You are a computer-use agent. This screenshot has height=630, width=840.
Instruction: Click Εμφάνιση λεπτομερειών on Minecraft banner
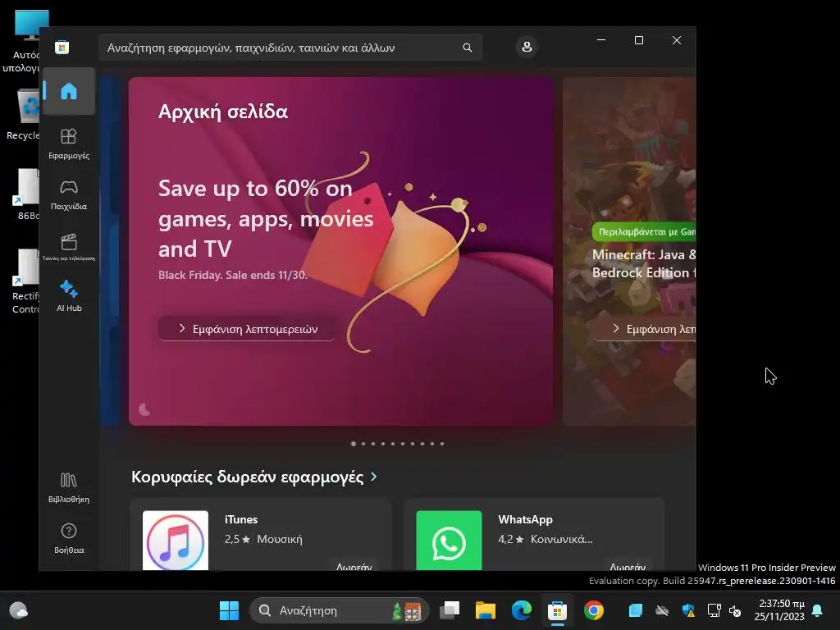(x=644, y=329)
